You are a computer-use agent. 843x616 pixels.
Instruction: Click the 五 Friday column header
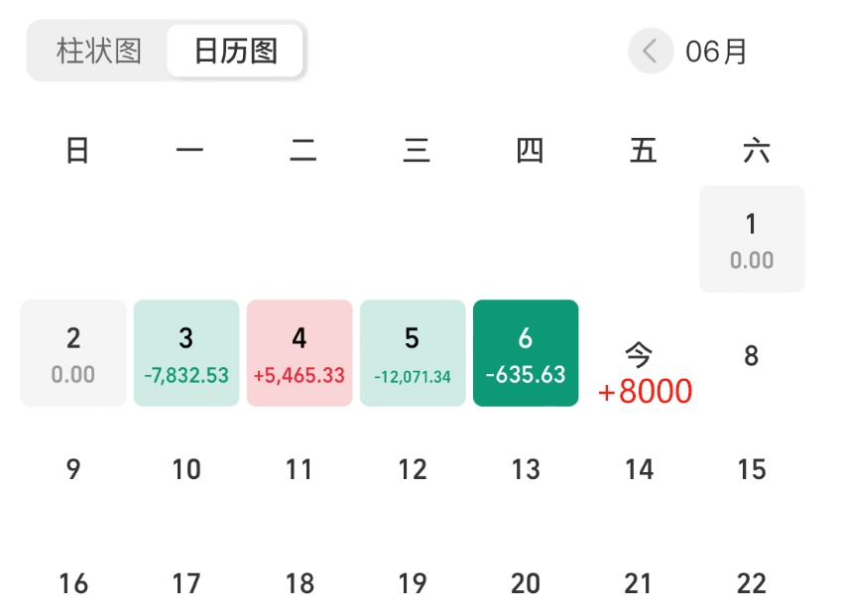643,150
